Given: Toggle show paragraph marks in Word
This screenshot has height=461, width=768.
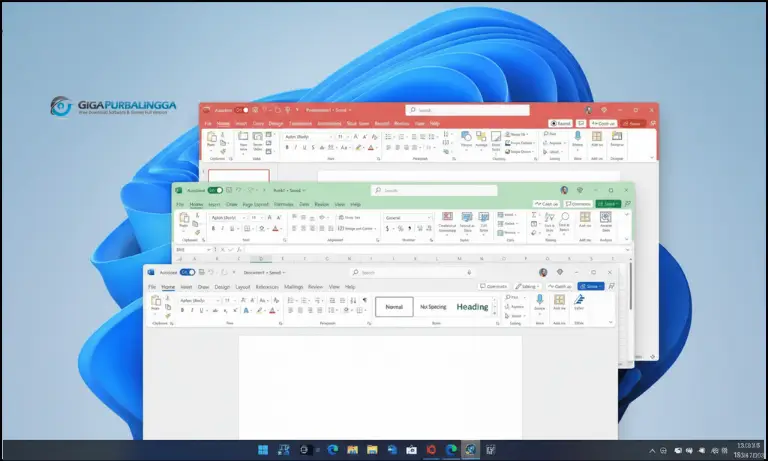Looking at the screenshot, I should (x=364, y=300).
